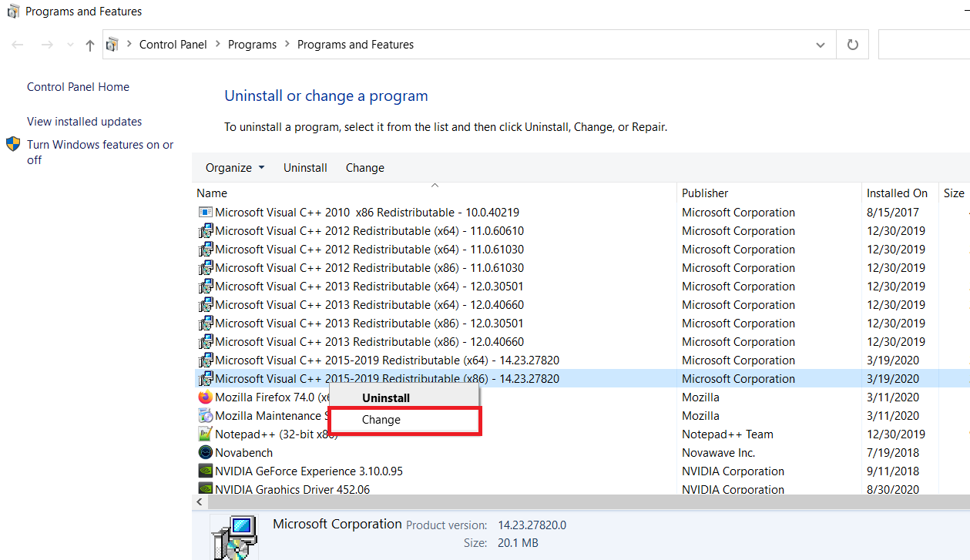Click the 9/11/2018 installed date cell
Screen dimensions: 970x560
click(892, 471)
